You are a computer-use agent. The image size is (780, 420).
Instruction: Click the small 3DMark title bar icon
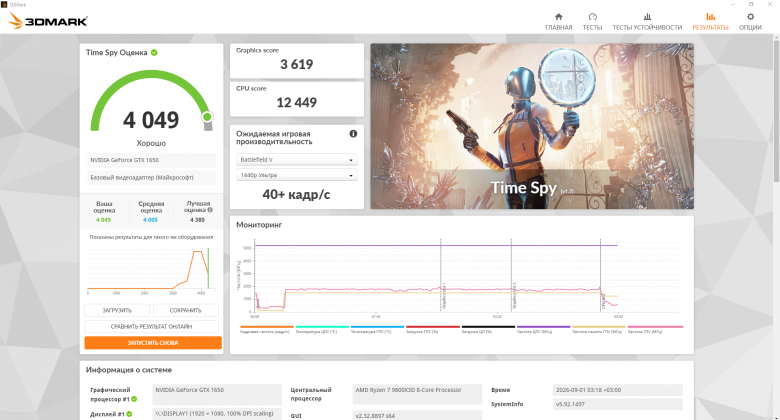pyautogui.click(x=4, y=4)
